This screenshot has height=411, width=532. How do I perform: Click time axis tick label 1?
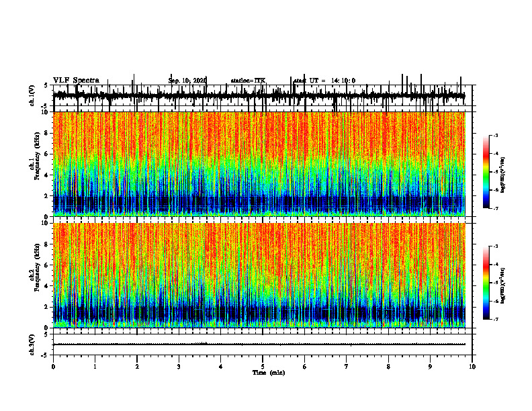[x=95, y=367]
